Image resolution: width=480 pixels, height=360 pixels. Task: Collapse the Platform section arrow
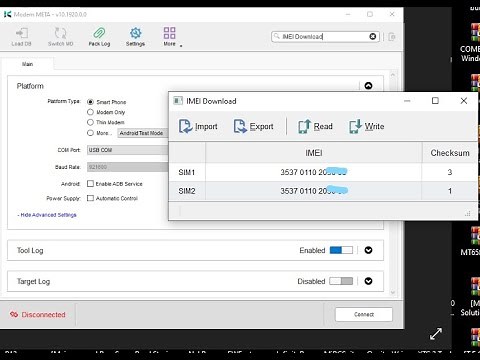tap(368, 86)
